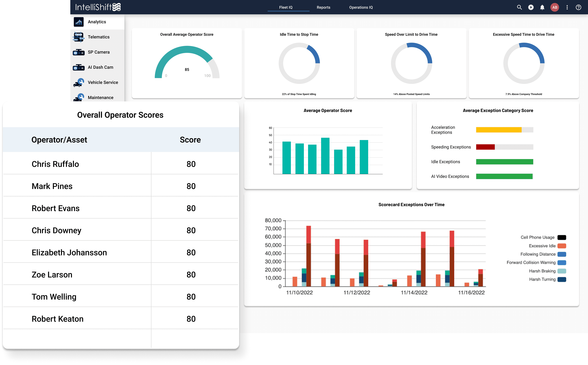The width and height of the screenshot is (588, 365).
Task: Open the AB user avatar
Action: pos(554,7)
